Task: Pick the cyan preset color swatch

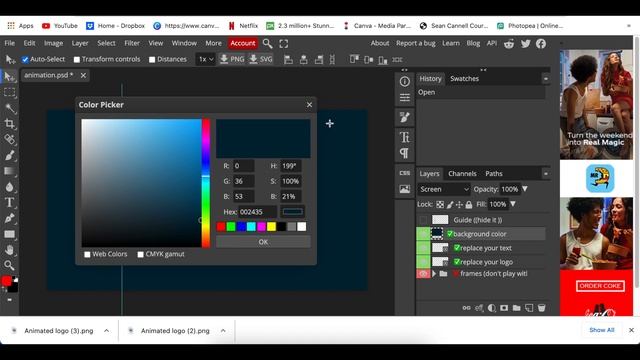Action: click(251, 227)
